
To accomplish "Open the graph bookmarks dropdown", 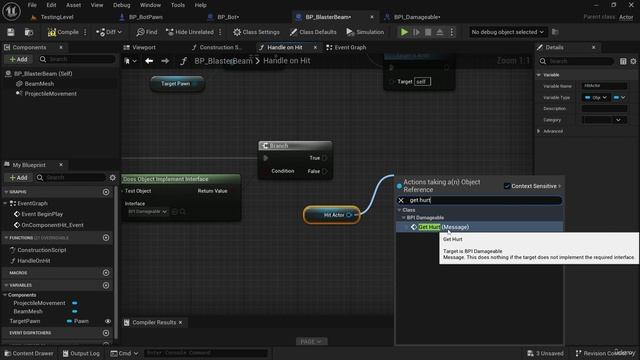I will [130, 61].
